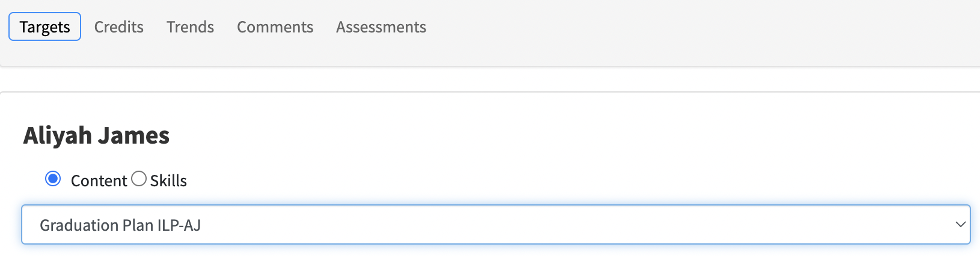
Task: Switch to the Targets tab
Action: point(44,27)
